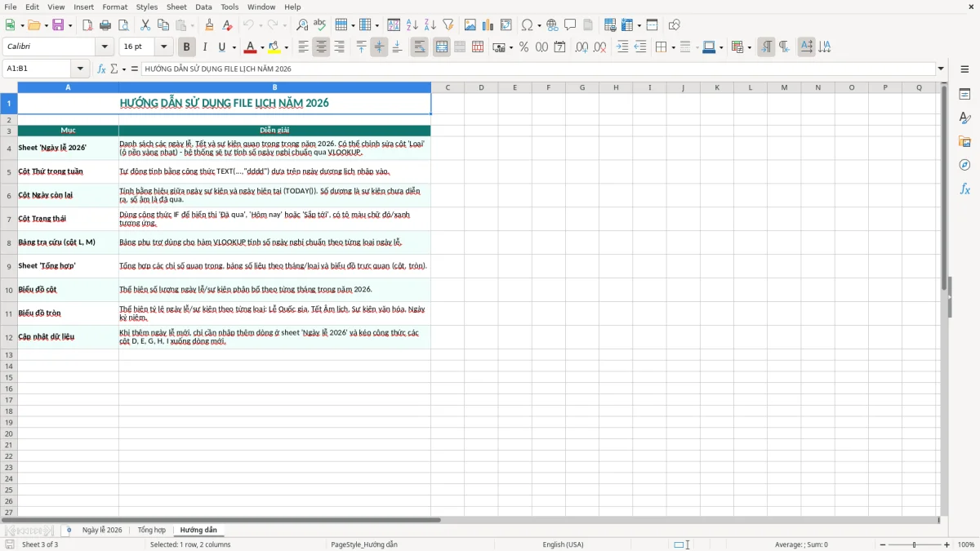Image resolution: width=980 pixels, height=551 pixels.
Task: Apply red Font Color swatch
Action: [x=250, y=47]
